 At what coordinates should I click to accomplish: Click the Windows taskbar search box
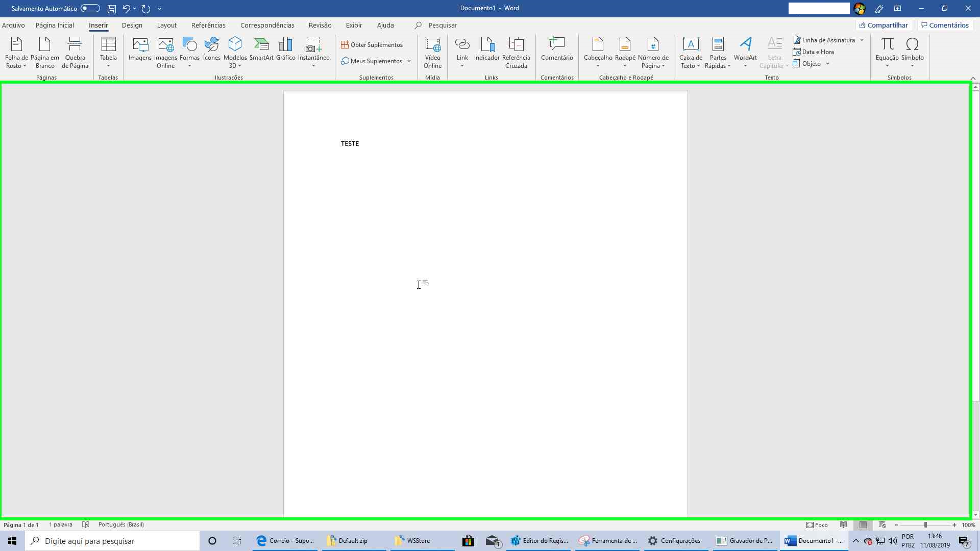pos(112,541)
